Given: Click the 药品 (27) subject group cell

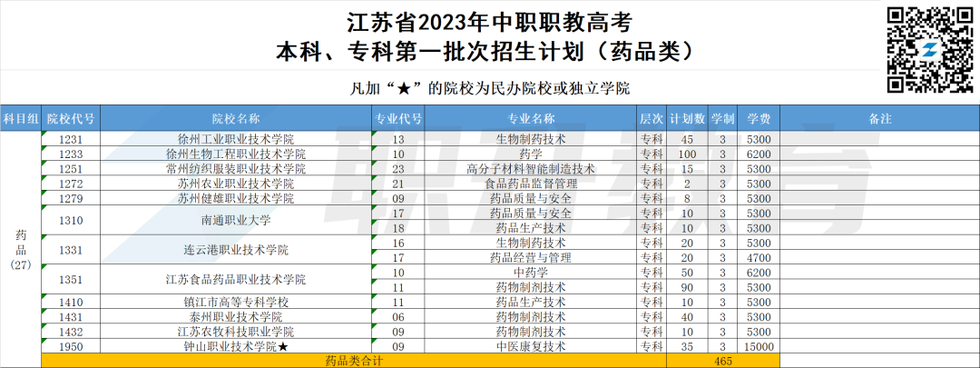Looking at the screenshot, I should (x=21, y=250).
